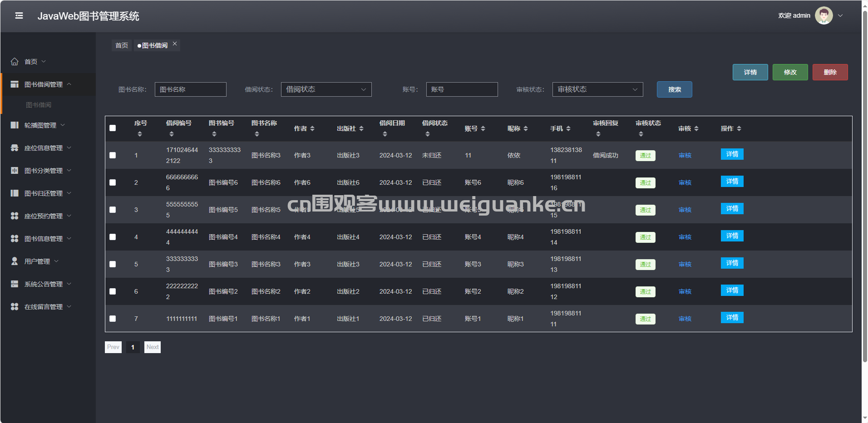Click the 图书名称 search input field
This screenshot has height=423, width=868.
click(x=190, y=89)
